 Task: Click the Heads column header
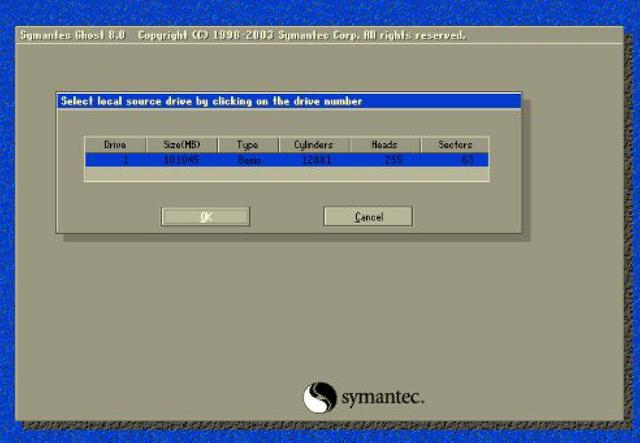point(384,145)
